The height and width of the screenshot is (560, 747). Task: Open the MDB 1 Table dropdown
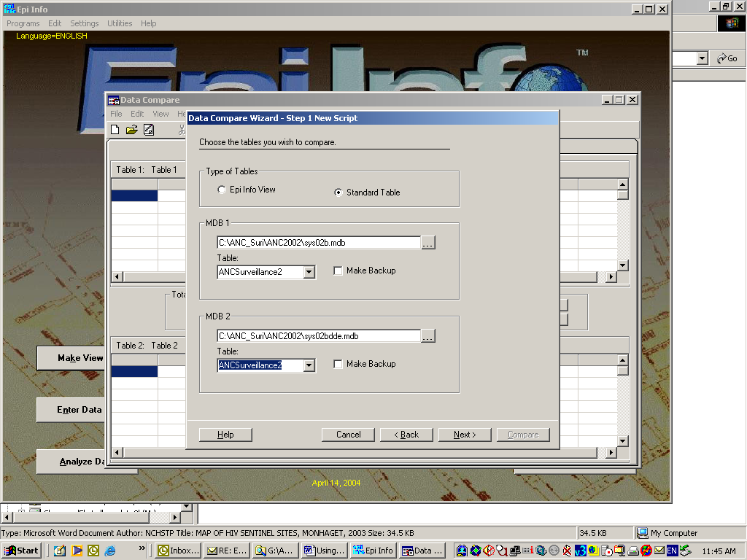point(309,272)
